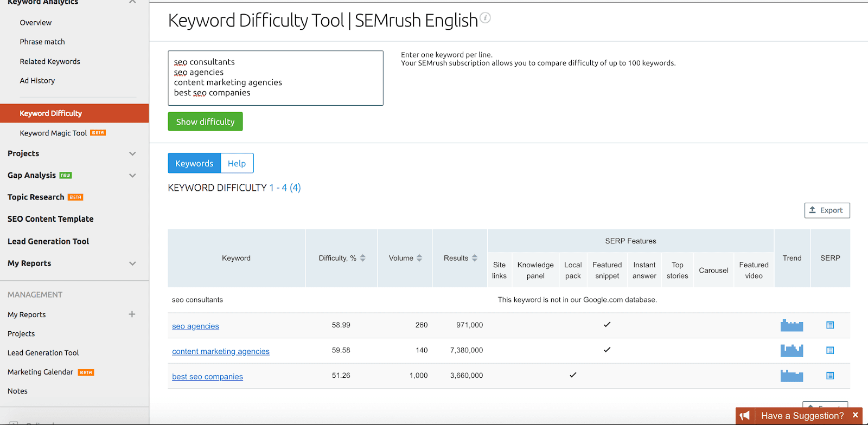Expand the Projects sidebar section
868x425 pixels.
[132, 153]
